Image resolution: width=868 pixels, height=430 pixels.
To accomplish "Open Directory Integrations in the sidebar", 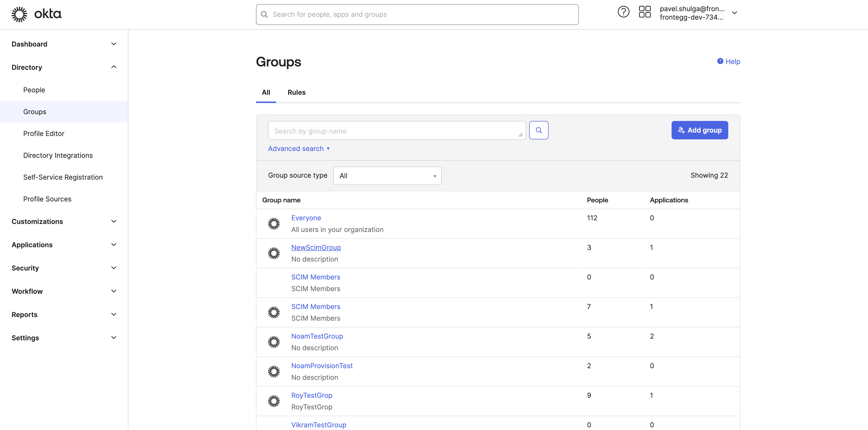I will [58, 155].
